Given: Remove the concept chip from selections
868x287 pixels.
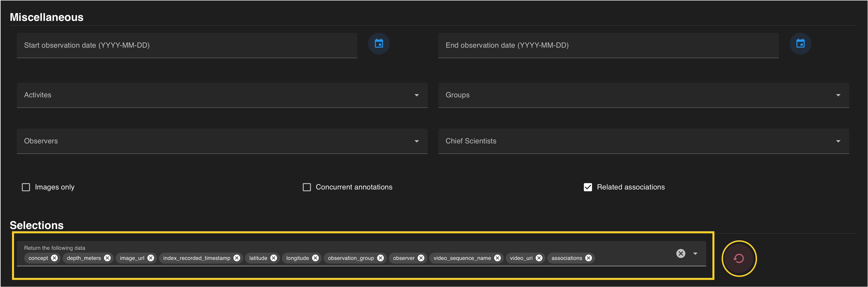Looking at the screenshot, I should click(x=54, y=258).
